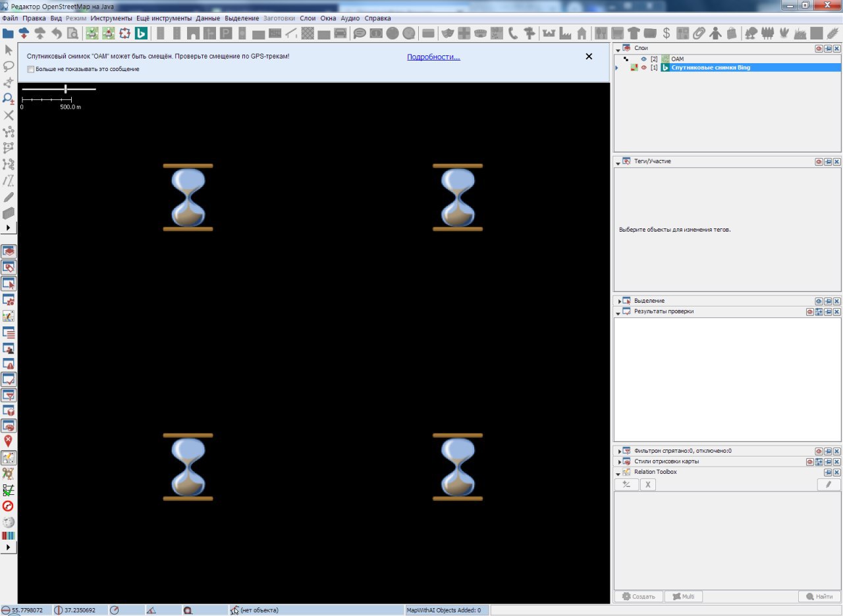
Task: Select the building drawing tool in left toolbar
Action: click(9, 213)
